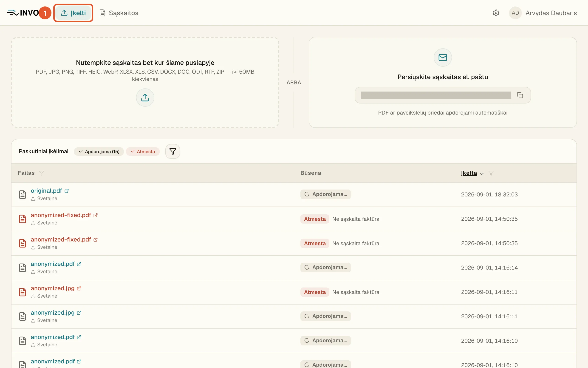
Task: Switch to the Sąskaitos tab
Action: click(x=119, y=13)
